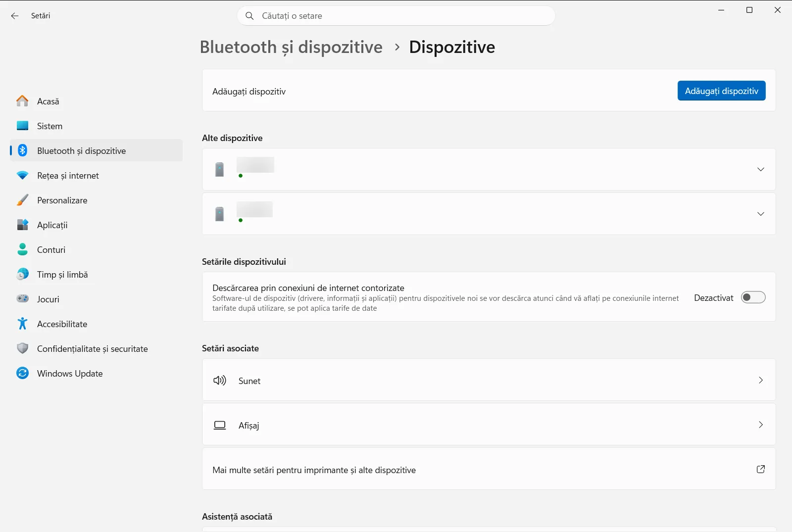Click the Conturi person icon
This screenshot has width=792, height=532.
click(22, 249)
